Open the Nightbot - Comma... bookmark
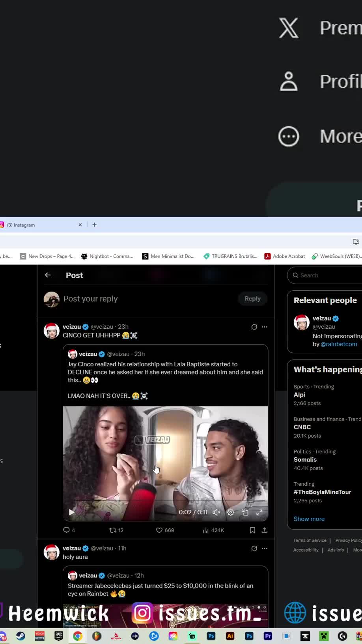362x644 pixels. [107, 256]
